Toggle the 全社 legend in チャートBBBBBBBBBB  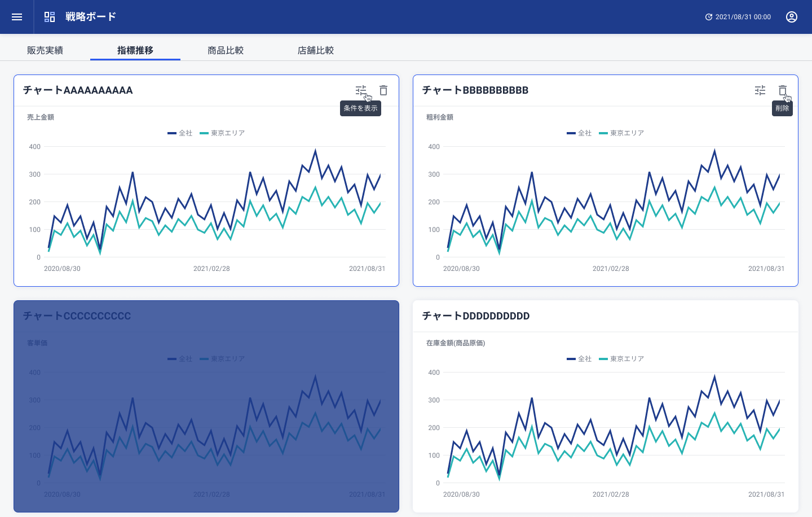click(579, 133)
